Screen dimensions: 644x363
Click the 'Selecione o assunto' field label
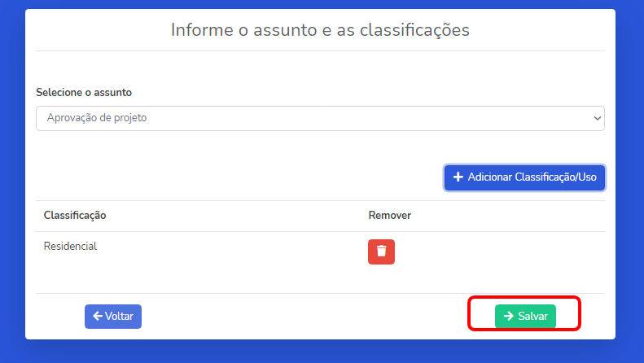84,93
